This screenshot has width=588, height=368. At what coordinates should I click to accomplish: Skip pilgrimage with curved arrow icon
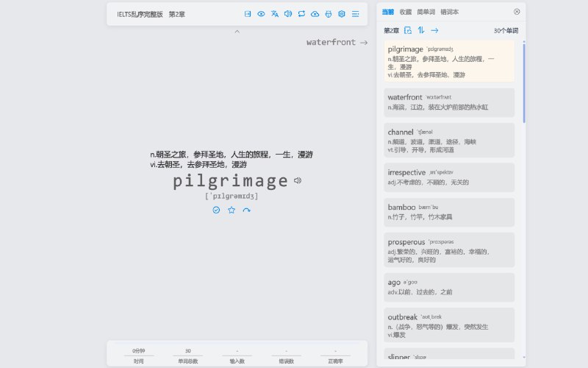pos(247,210)
